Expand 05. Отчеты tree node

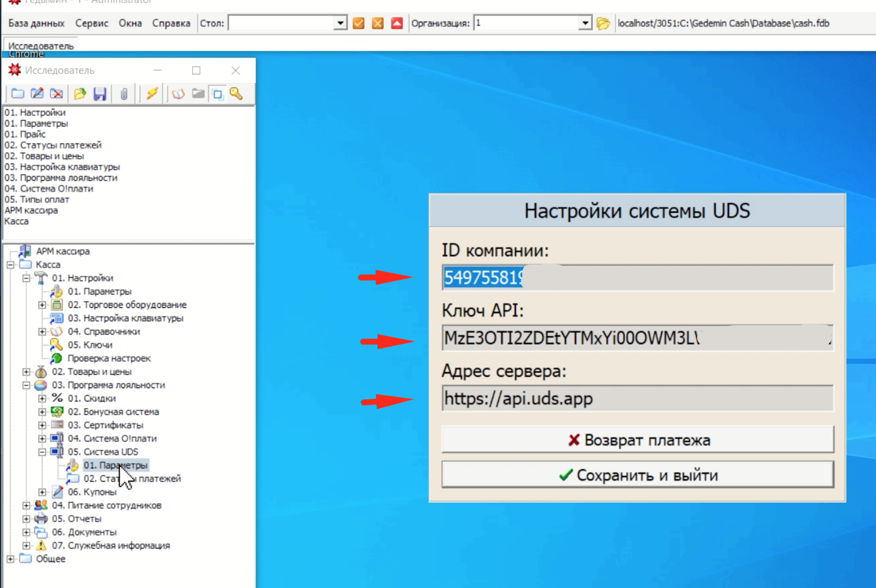[x=26, y=519]
